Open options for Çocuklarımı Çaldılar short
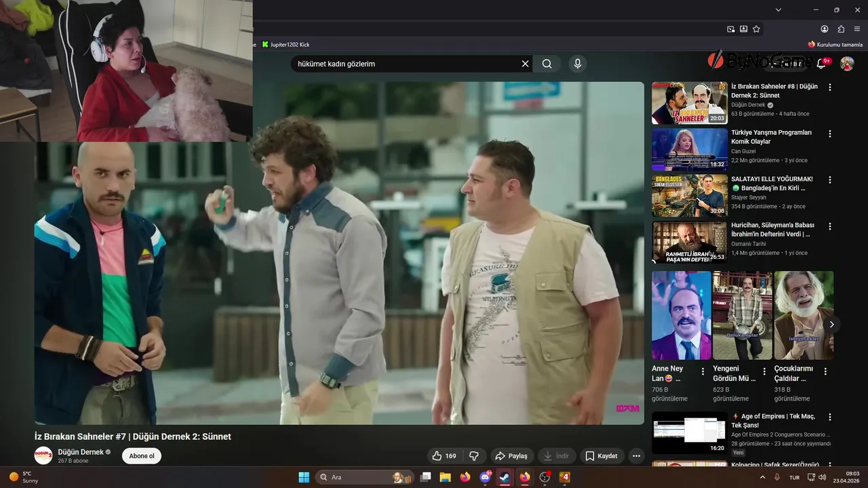The image size is (868, 488). point(825,371)
